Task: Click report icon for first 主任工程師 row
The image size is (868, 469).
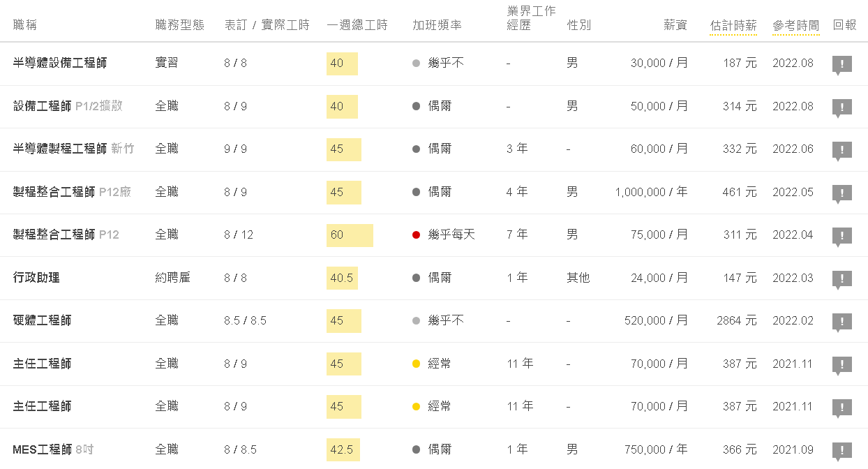Action: (x=842, y=366)
